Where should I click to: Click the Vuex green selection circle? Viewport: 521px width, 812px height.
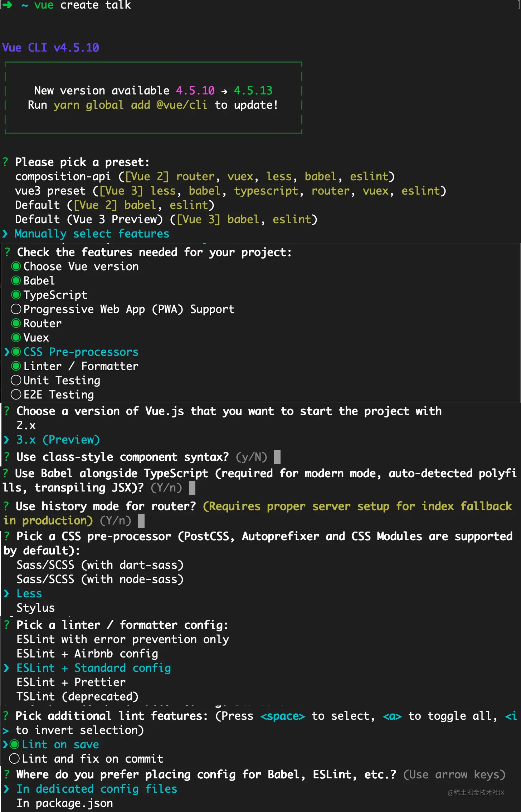point(16,338)
